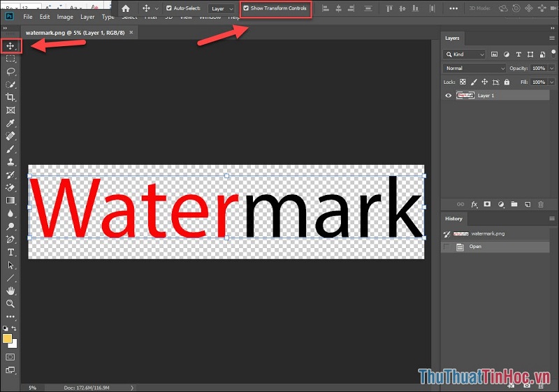The height and width of the screenshot is (392, 559).
Task: Select the Crop tool
Action: click(10, 97)
